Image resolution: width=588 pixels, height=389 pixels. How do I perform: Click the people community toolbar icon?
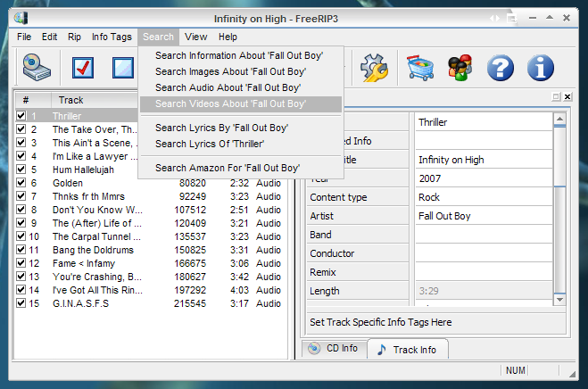click(x=460, y=68)
